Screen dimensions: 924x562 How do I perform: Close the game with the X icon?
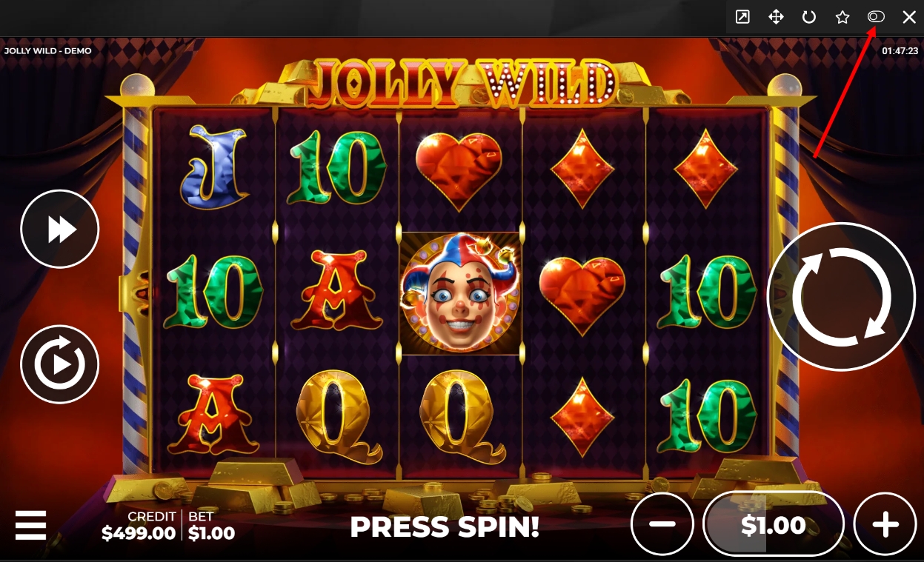pyautogui.click(x=909, y=17)
